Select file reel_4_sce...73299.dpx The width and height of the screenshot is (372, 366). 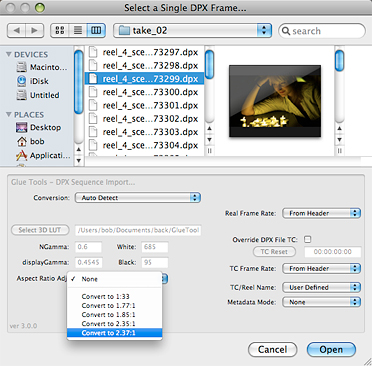144,79
